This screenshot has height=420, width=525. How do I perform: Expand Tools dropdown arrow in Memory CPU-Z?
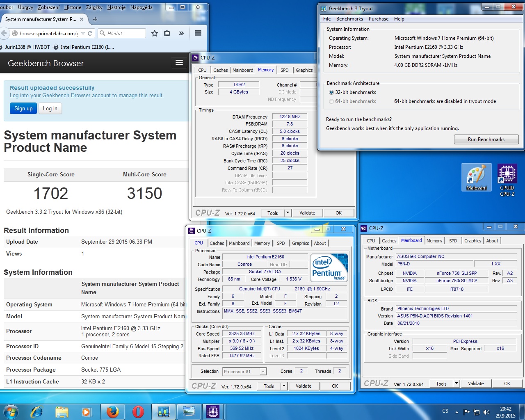288,213
